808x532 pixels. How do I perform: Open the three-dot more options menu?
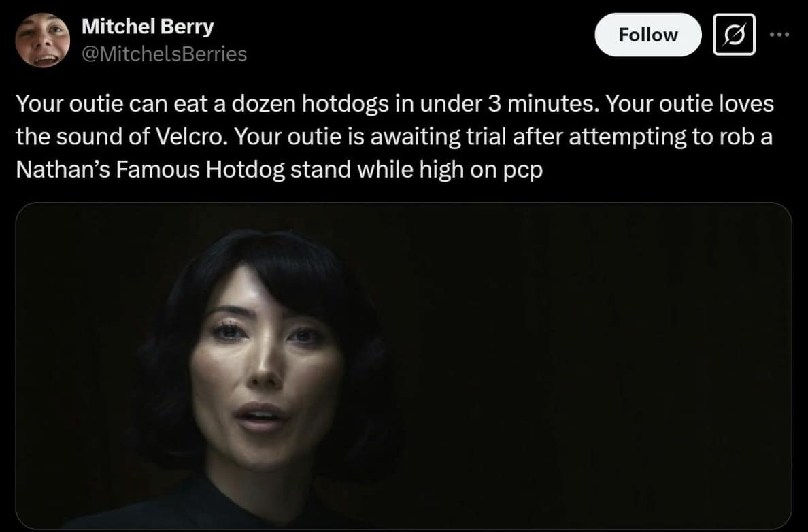tap(779, 35)
